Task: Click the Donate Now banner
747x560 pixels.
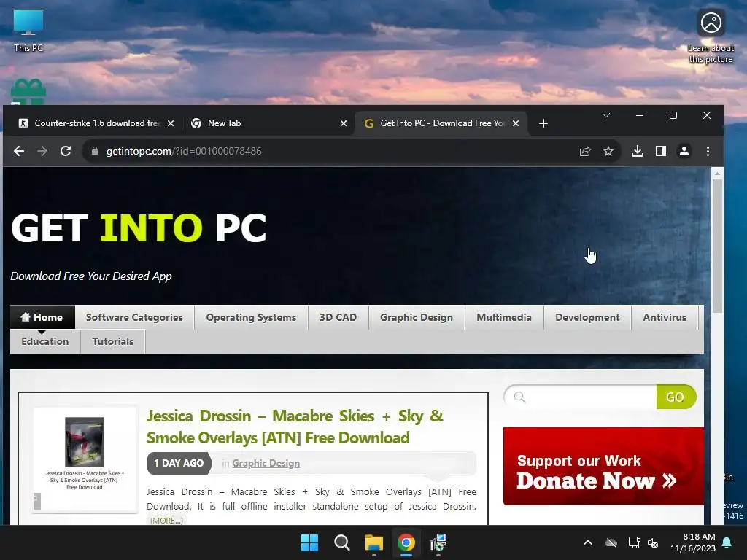Action: click(603, 466)
